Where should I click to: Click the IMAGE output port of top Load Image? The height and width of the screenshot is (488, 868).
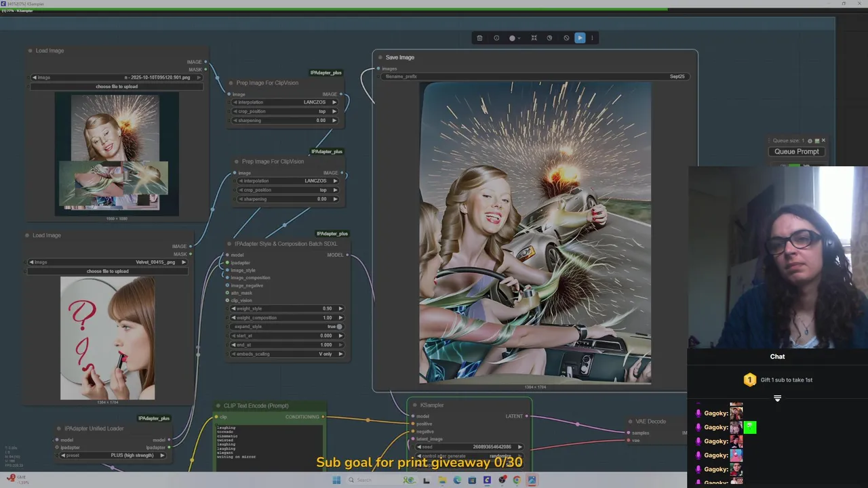[x=205, y=62]
